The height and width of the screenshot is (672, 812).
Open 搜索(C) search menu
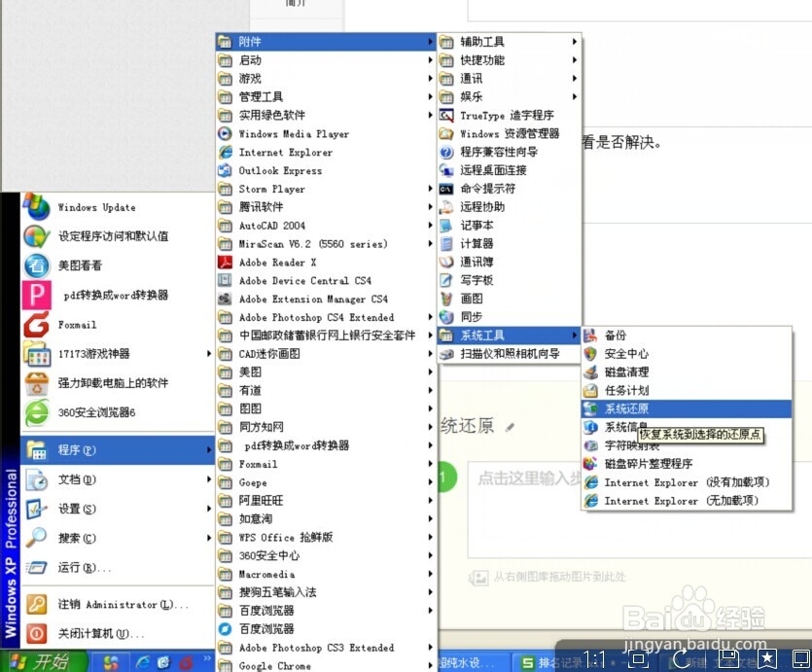[118, 538]
